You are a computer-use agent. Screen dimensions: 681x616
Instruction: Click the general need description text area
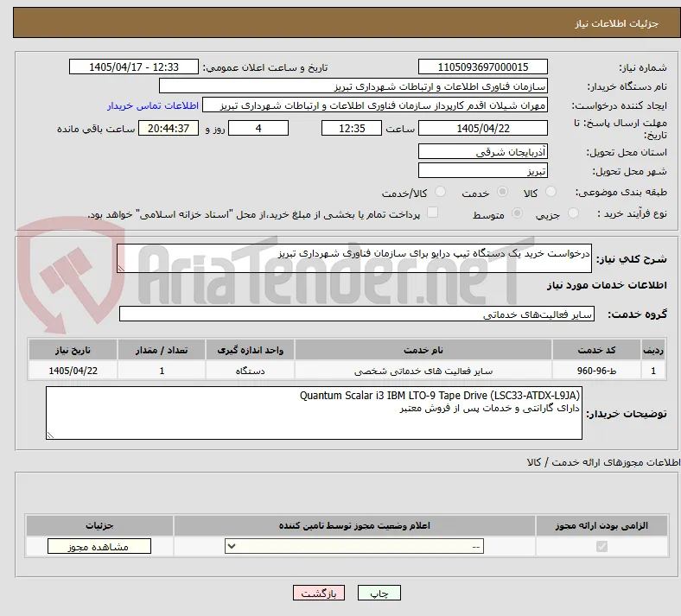pyautogui.click(x=354, y=258)
